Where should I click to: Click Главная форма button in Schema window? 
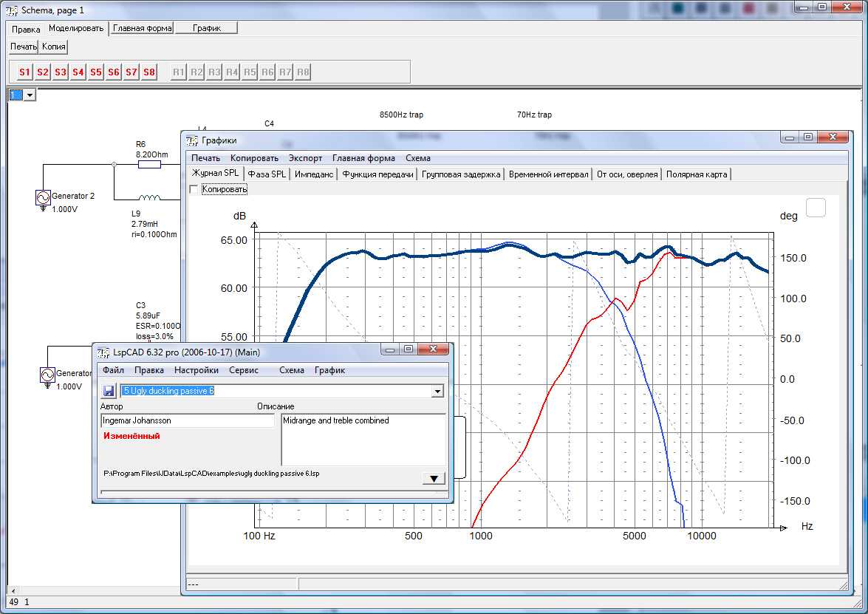point(143,28)
